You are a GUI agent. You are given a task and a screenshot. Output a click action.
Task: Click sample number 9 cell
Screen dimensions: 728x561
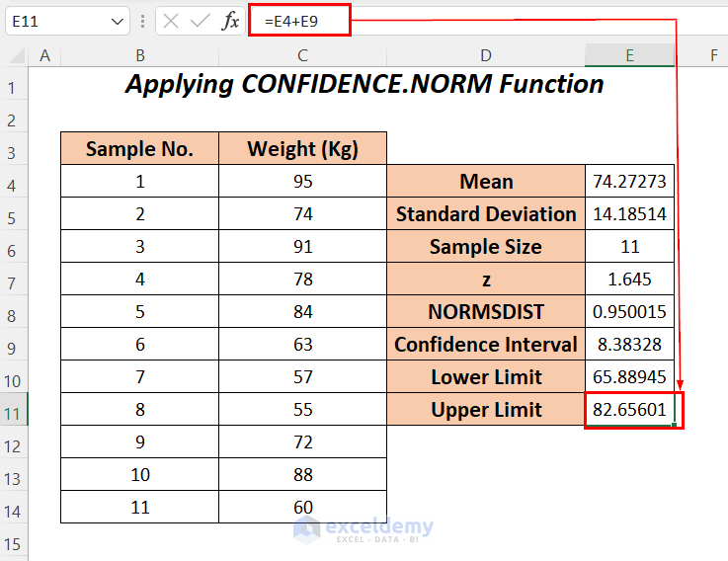point(139,441)
